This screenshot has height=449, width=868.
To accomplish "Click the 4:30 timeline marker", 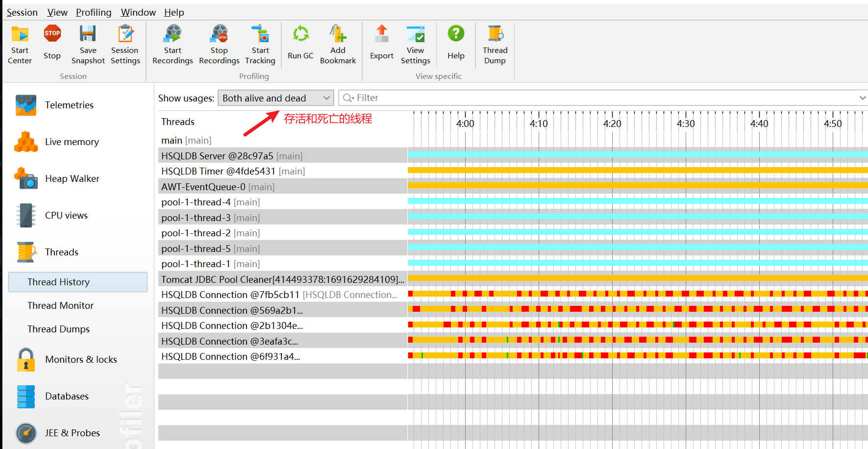I will [x=686, y=124].
